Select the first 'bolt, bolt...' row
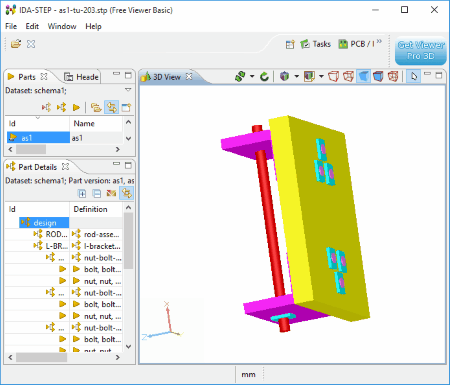 click(97, 269)
